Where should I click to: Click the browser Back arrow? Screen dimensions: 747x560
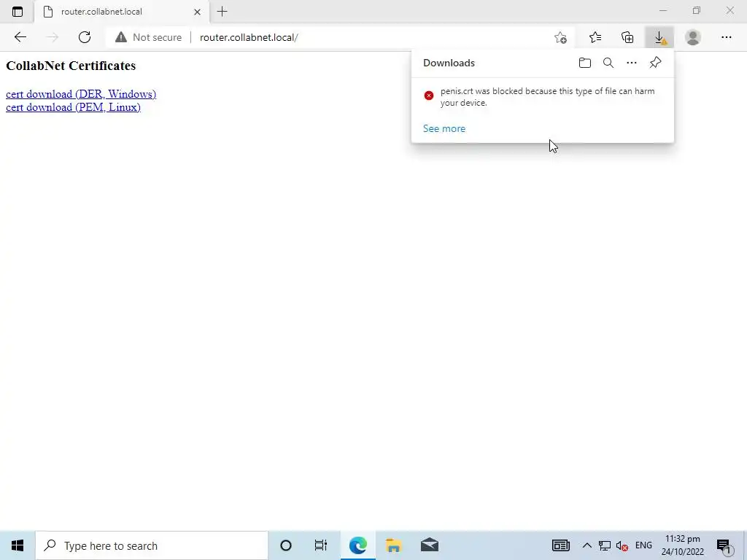click(20, 37)
